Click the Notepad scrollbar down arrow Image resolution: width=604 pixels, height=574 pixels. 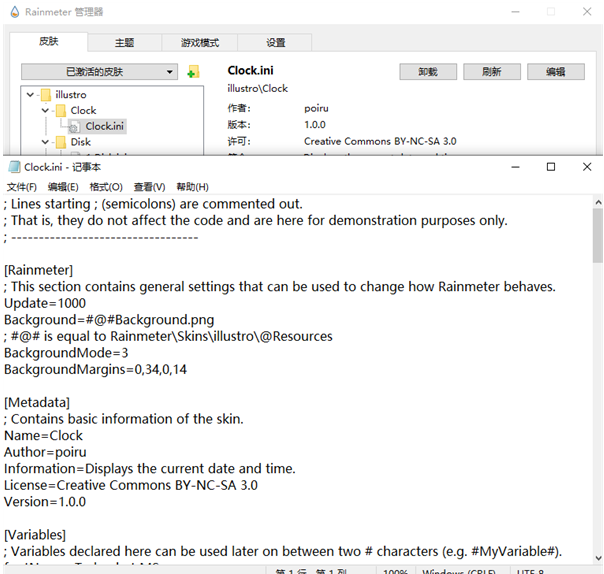[x=598, y=557]
